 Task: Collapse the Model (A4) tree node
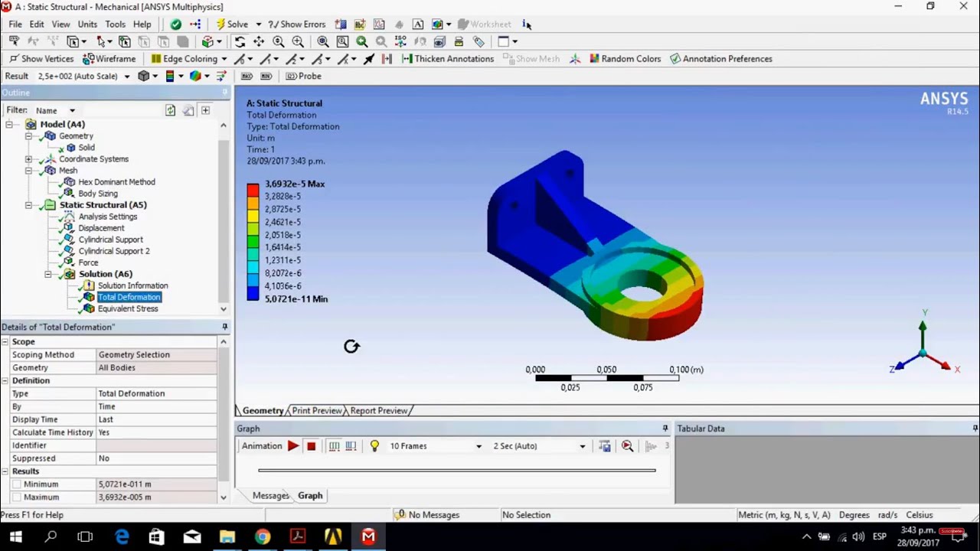(9, 125)
